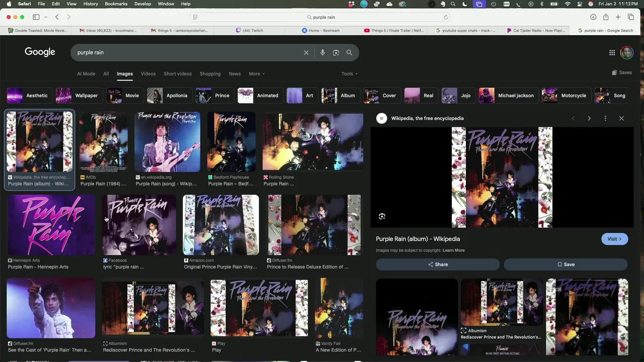Open the Safari share icon

tap(606, 17)
